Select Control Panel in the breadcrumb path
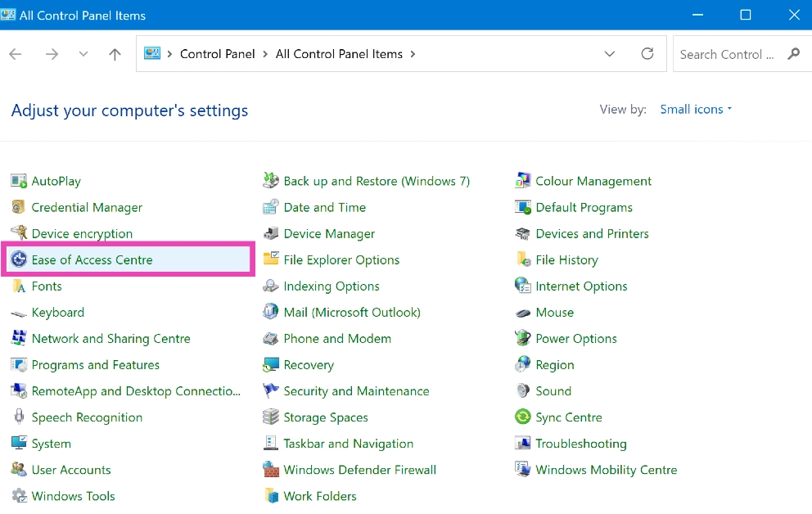This screenshot has width=812, height=514. pyautogui.click(x=217, y=54)
